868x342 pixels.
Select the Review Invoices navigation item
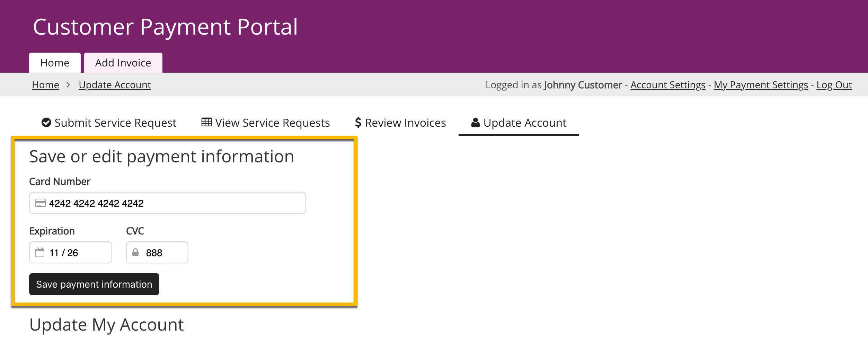tap(405, 123)
